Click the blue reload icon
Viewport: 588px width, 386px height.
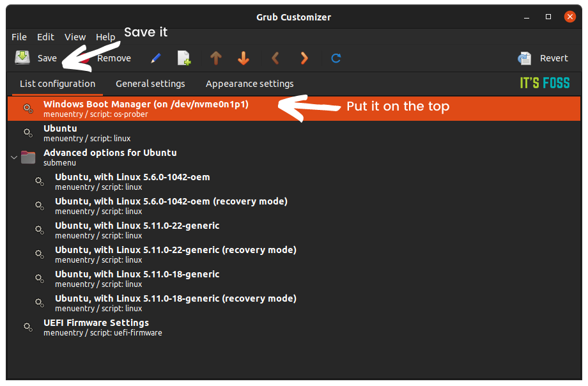coord(336,58)
